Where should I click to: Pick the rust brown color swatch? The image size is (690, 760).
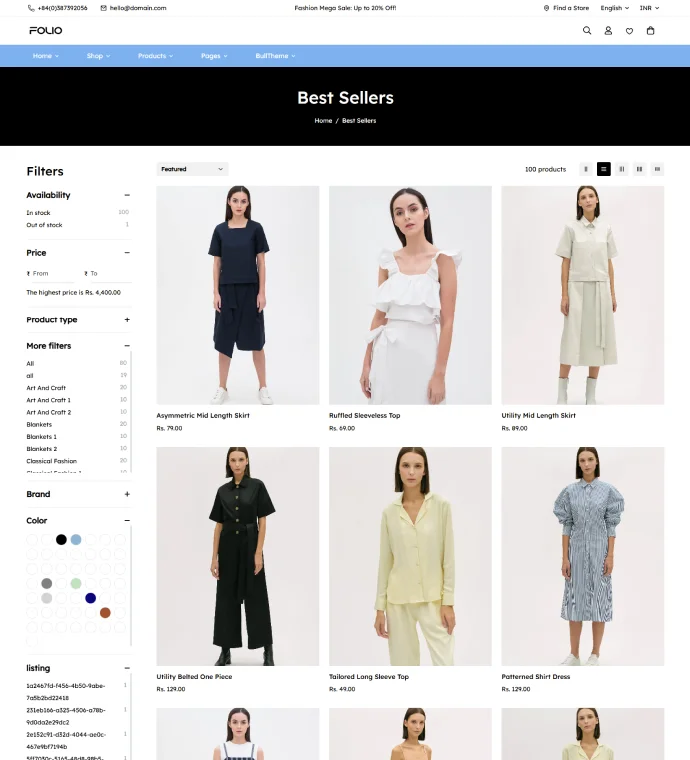[x=105, y=613]
